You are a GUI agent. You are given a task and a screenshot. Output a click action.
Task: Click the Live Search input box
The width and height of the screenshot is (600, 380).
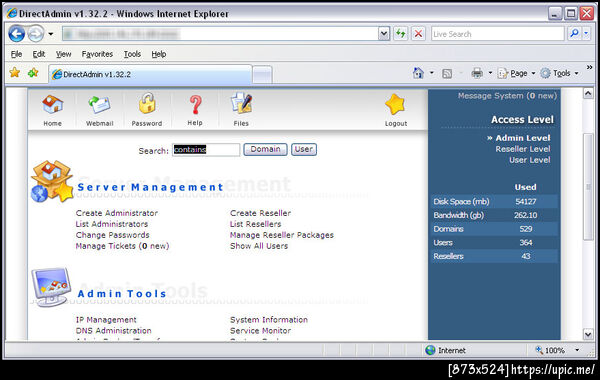click(498, 34)
